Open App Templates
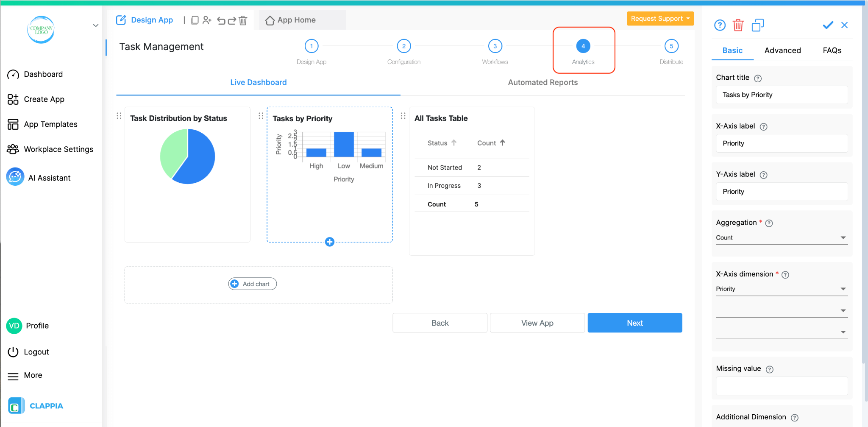The width and height of the screenshot is (868, 427). (x=50, y=124)
